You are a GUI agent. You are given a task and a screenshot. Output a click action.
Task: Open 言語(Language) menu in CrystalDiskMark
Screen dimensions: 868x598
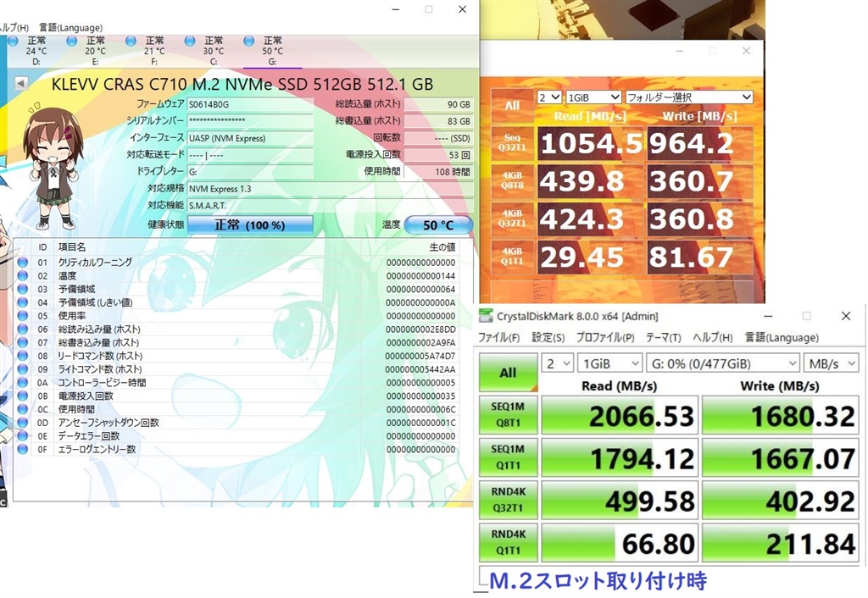[x=782, y=337]
